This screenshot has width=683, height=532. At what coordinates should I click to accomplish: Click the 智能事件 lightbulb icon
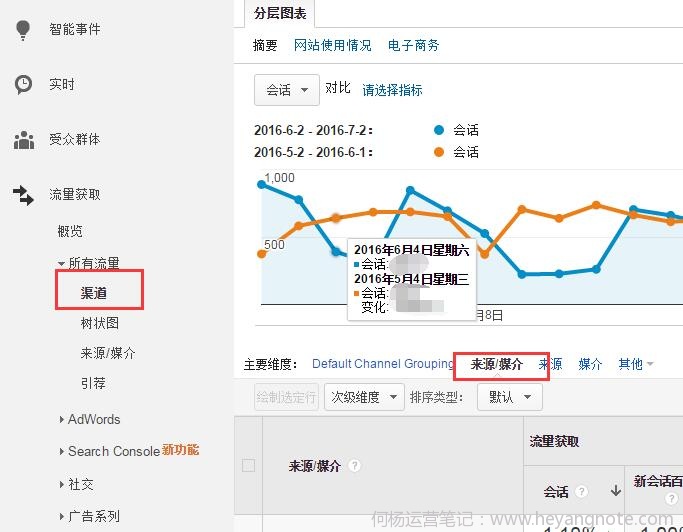pyautogui.click(x=23, y=30)
